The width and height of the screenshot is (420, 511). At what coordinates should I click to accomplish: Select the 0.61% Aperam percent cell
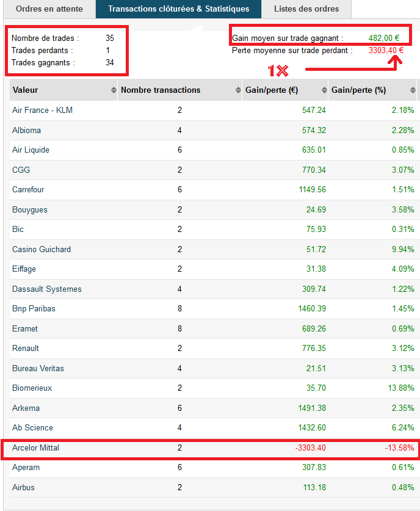tap(403, 467)
